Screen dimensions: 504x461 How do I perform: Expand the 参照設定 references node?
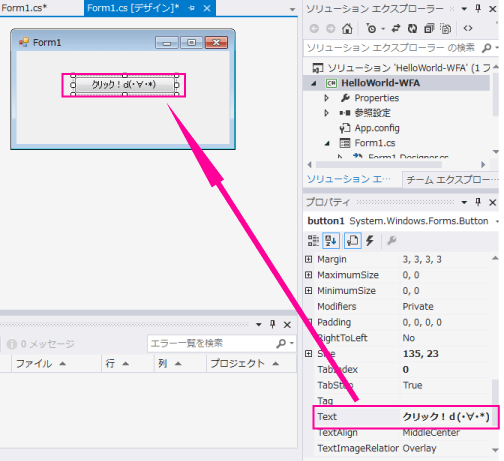327,113
